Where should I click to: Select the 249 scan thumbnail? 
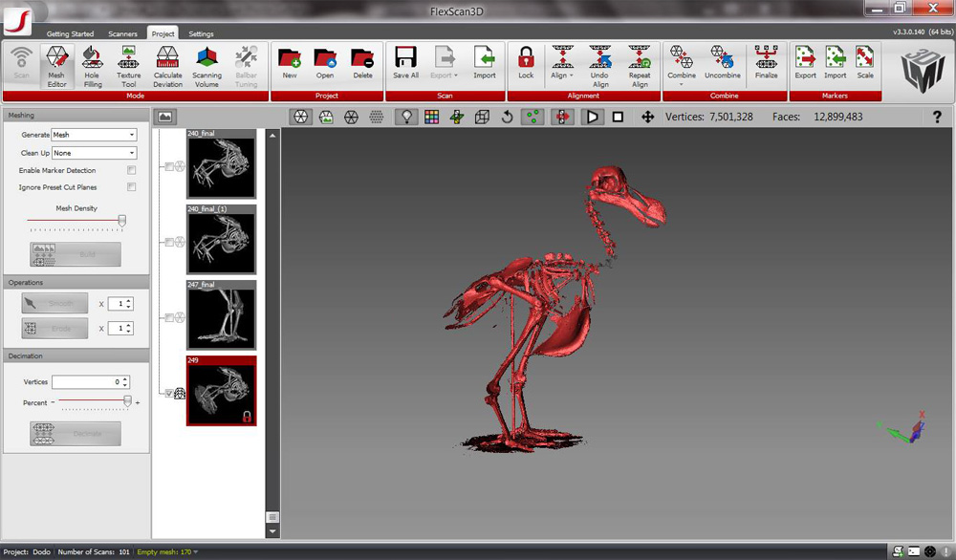pos(222,391)
